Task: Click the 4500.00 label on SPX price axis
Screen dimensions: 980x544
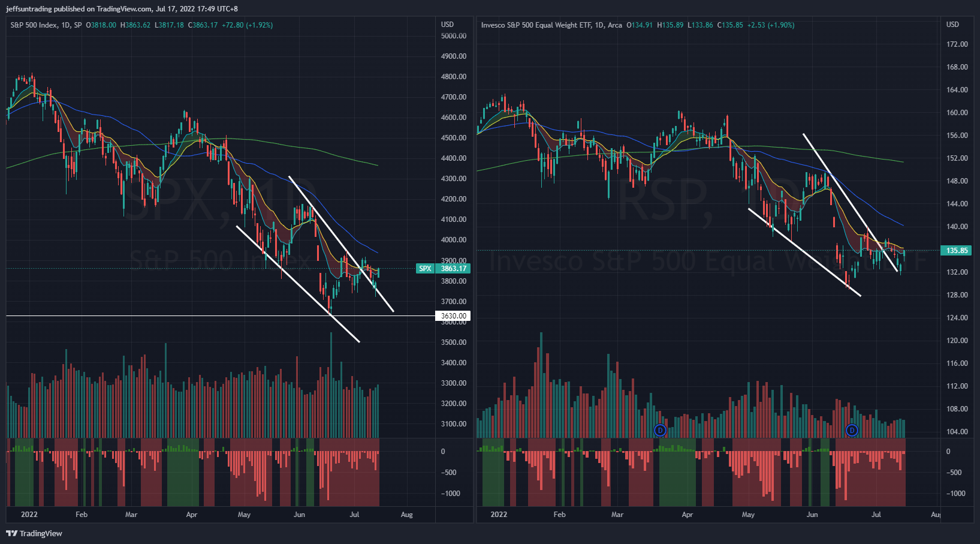Action: coord(453,138)
